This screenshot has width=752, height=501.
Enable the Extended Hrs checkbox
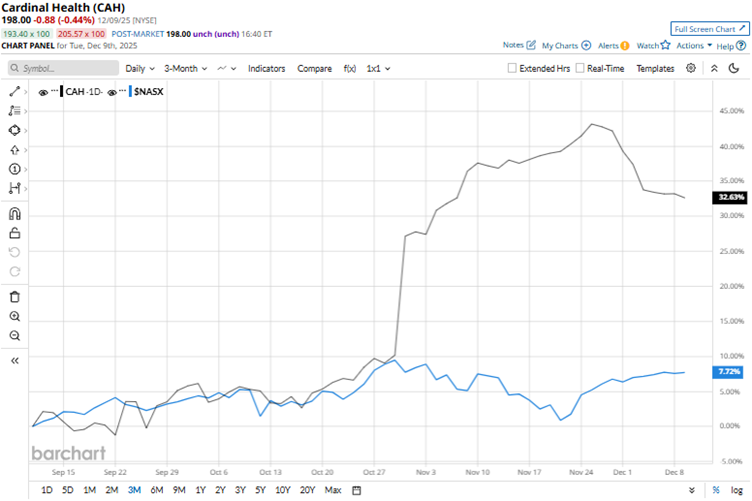tap(512, 68)
